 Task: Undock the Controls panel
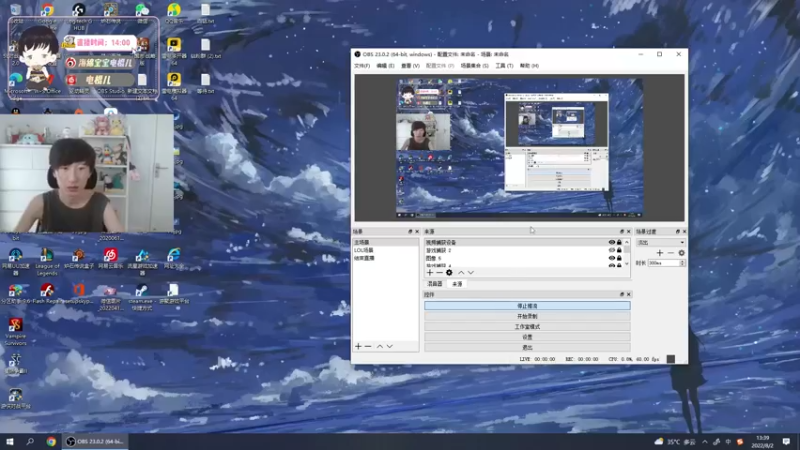click(x=621, y=294)
